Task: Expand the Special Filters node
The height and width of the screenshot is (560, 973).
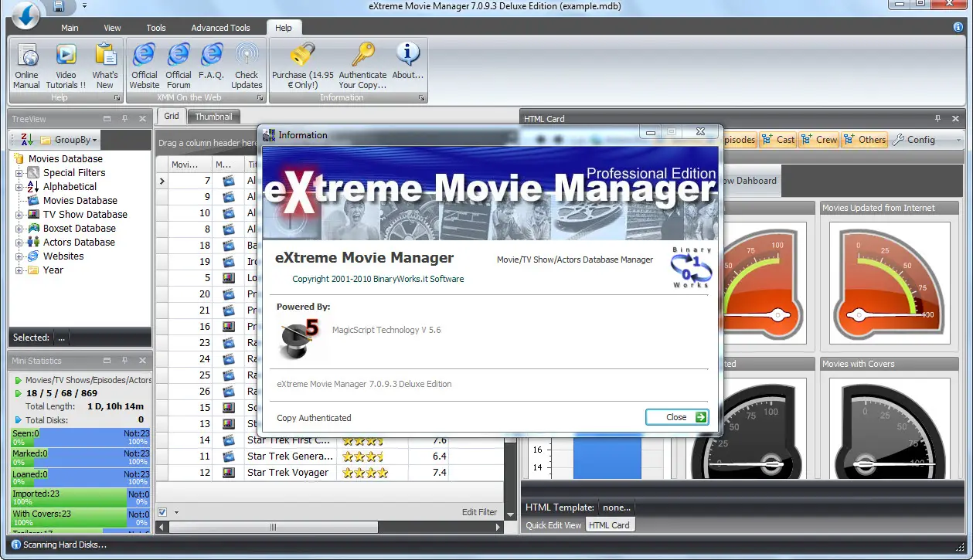Action: pos(19,173)
